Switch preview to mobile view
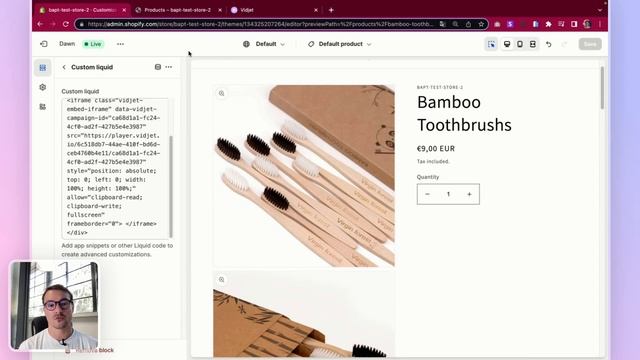640x360 pixels. [520, 44]
